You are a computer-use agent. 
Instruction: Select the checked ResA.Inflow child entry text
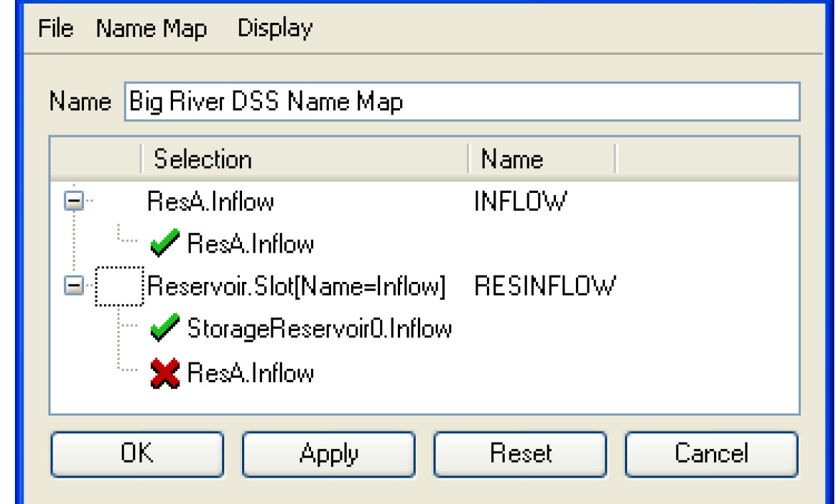pos(250,243)
